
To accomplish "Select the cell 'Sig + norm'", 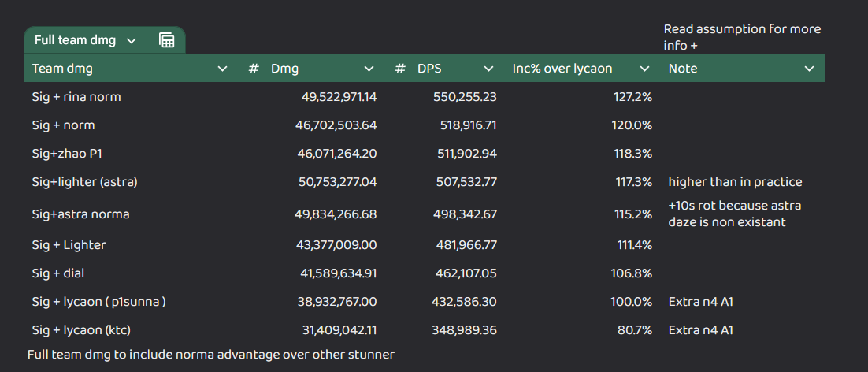I will 63,125.
